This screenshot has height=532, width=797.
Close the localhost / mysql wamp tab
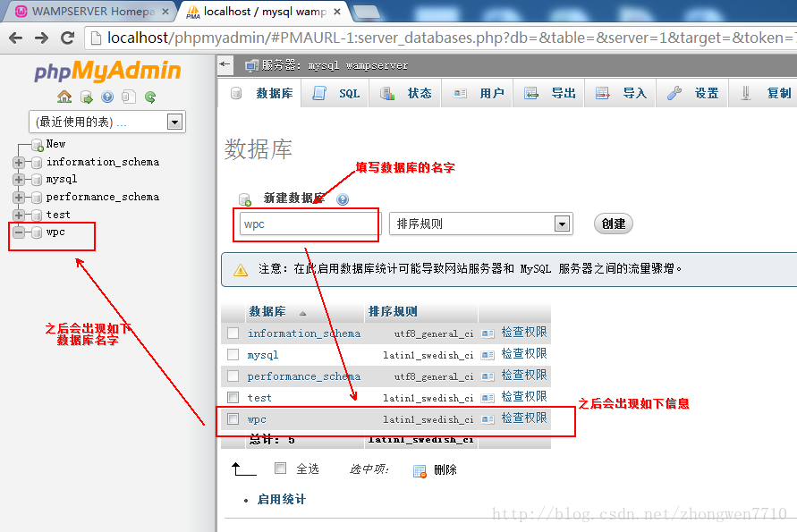tap(337, 12)
